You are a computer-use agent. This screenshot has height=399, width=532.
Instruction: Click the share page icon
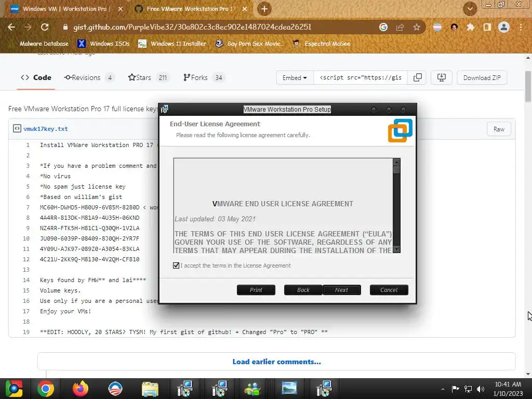400,27
